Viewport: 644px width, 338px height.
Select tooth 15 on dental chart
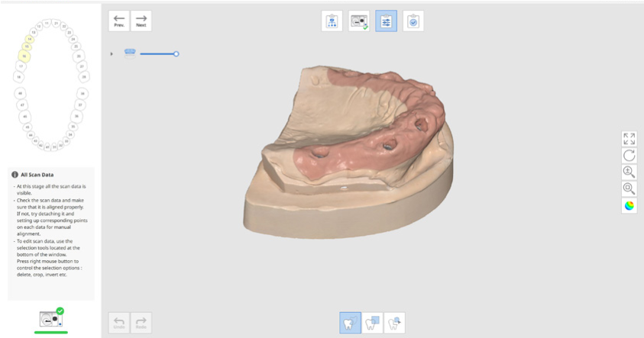[27, 47]
